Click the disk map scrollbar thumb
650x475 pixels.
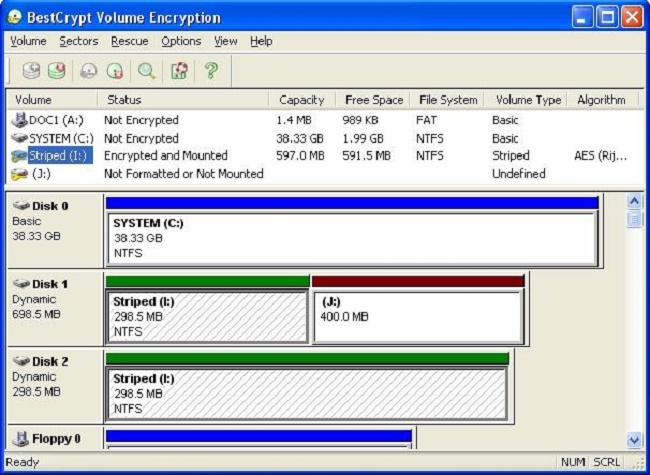coord(634,219)
